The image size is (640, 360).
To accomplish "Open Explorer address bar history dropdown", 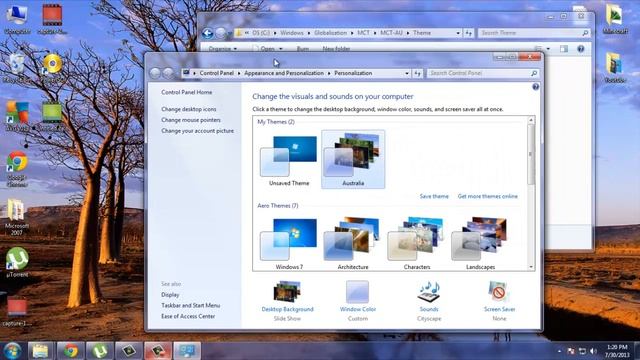I will point(458,33).
